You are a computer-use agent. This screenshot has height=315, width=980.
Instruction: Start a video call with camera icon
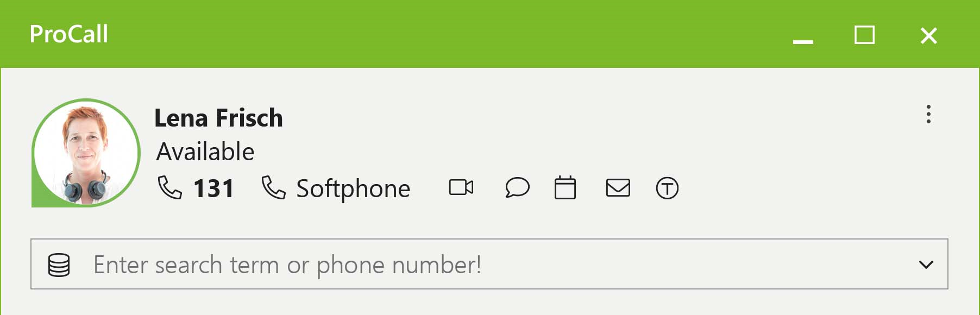tap(461, 188)
